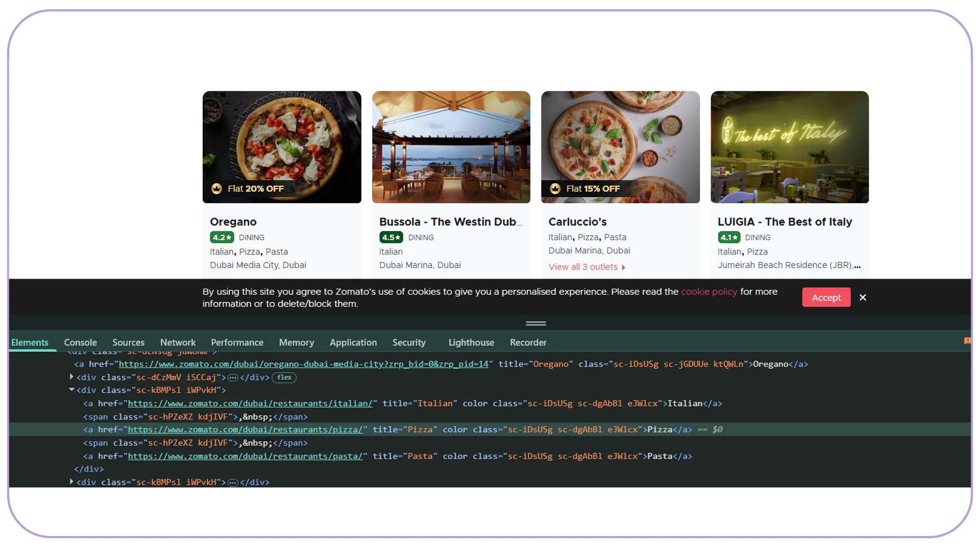Click the restaurants/italian/ href in DOM
Image resolution: width=980 pixels, height=547 pixels.
coord(250,403)
